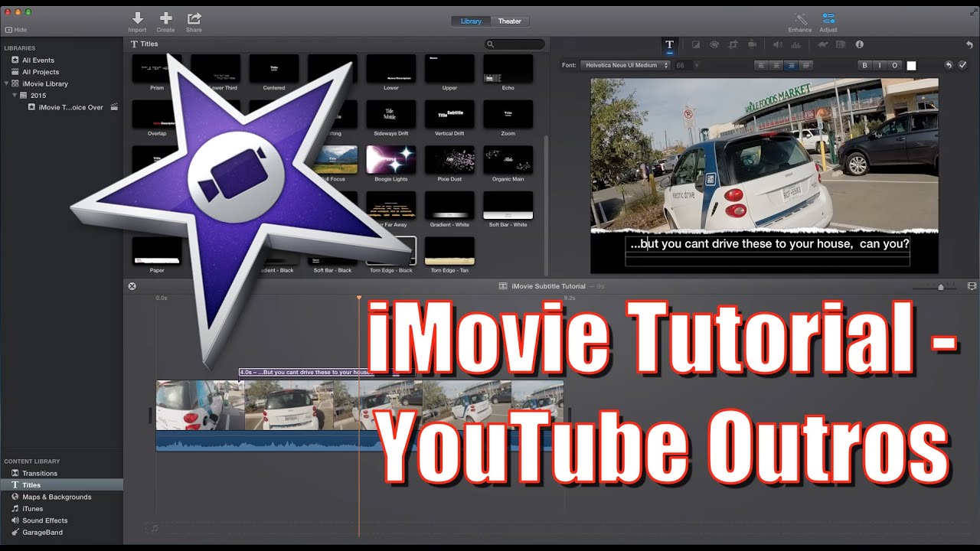
Task: Choose the Centered title thumbnail
Action: pos(274,69)
